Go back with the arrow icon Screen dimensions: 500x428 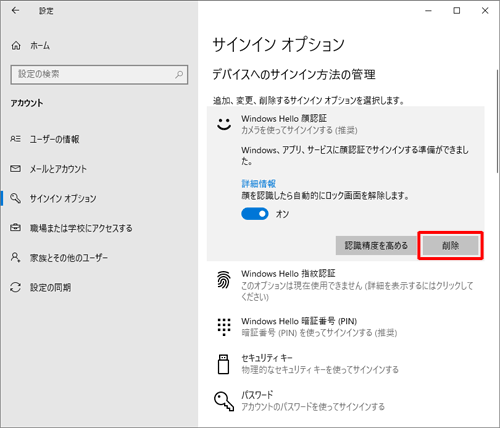15,11
